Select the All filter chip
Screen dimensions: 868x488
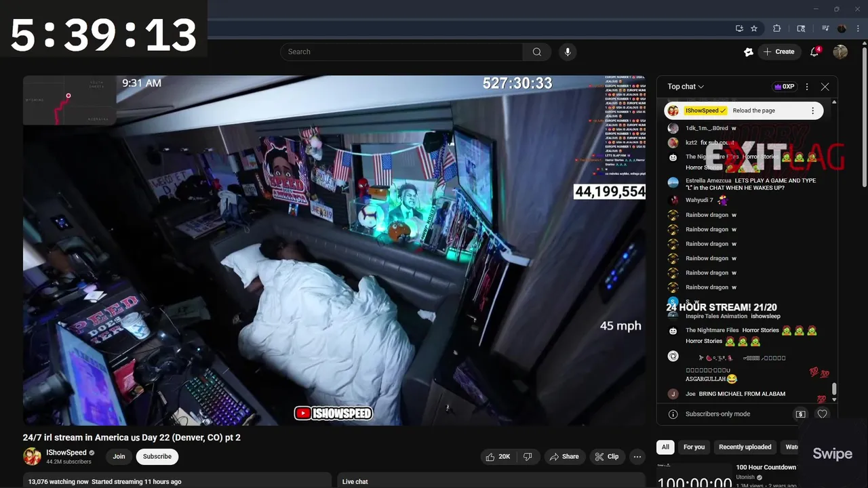point(665,447)
